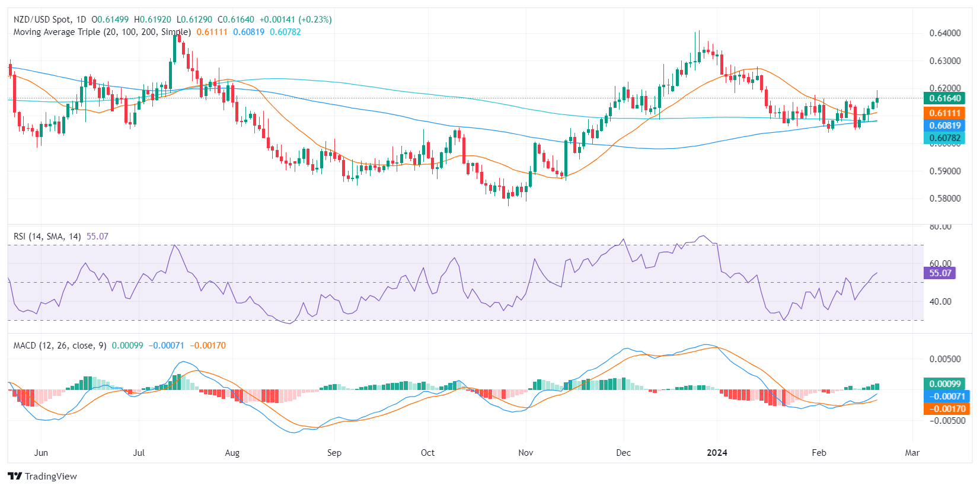Select the blue -0.00071 MACD axis tag
Viewport: 980px width, 489px height.
[946, 397]
